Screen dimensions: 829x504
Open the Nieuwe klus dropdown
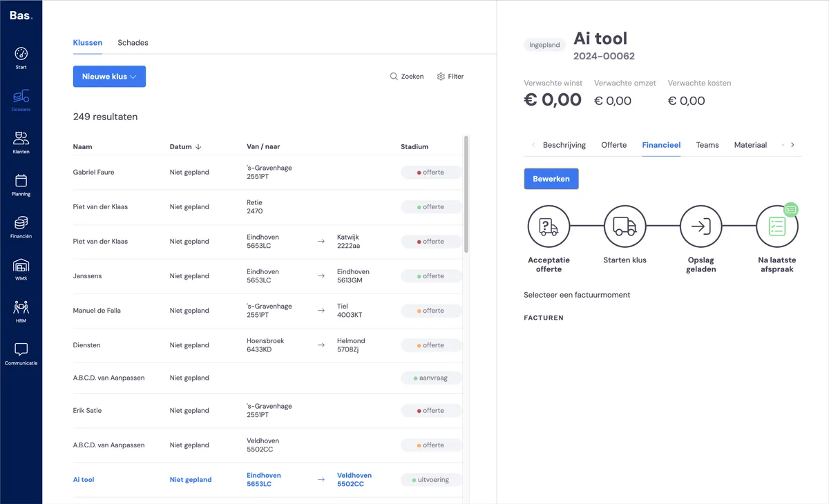109,77
